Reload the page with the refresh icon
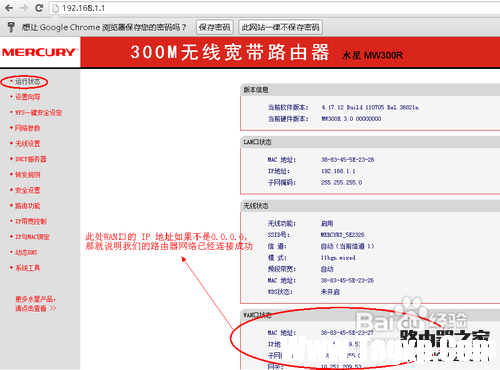Image resolution: width=500 pixels, height=370 pixels. coord(39,8)
